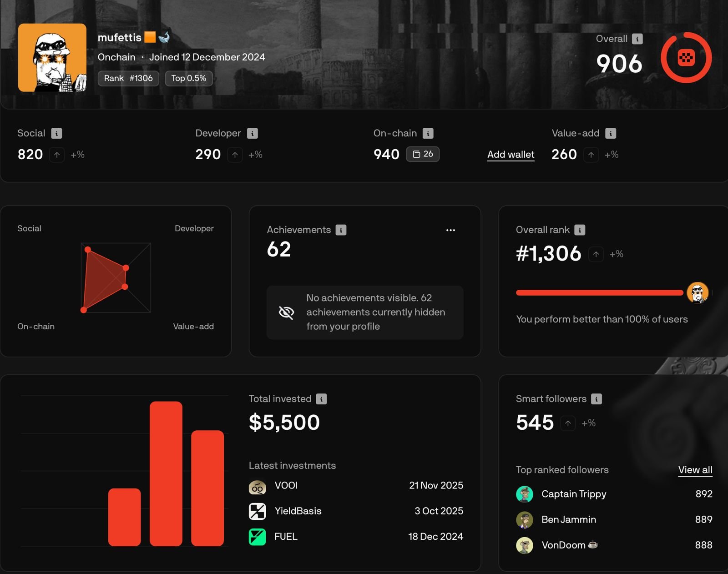Open the Achievements three-dot menu

(x=450, y=230)
